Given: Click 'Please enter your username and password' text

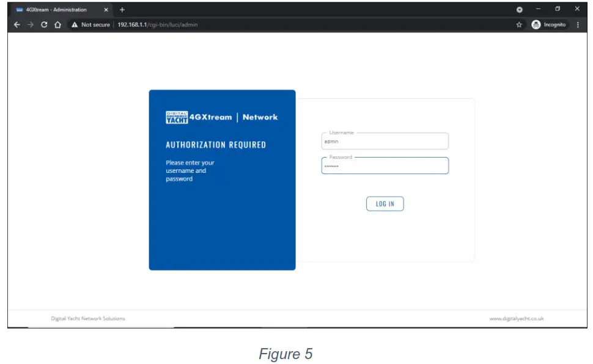Looking at the screenshot, I should pyautogui.click(x=190, y=170).
